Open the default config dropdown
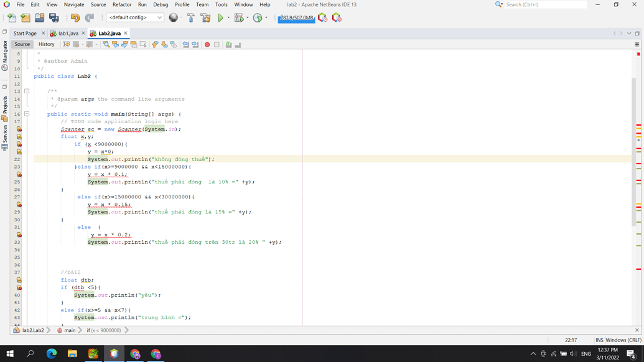The image size is (644, 362). tap(135, 17)
